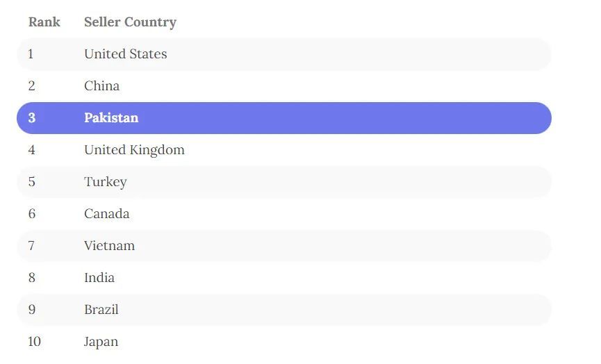The image size is (601, 364).
Task: Select rank number 4
Action: click(x=31, y=150)
